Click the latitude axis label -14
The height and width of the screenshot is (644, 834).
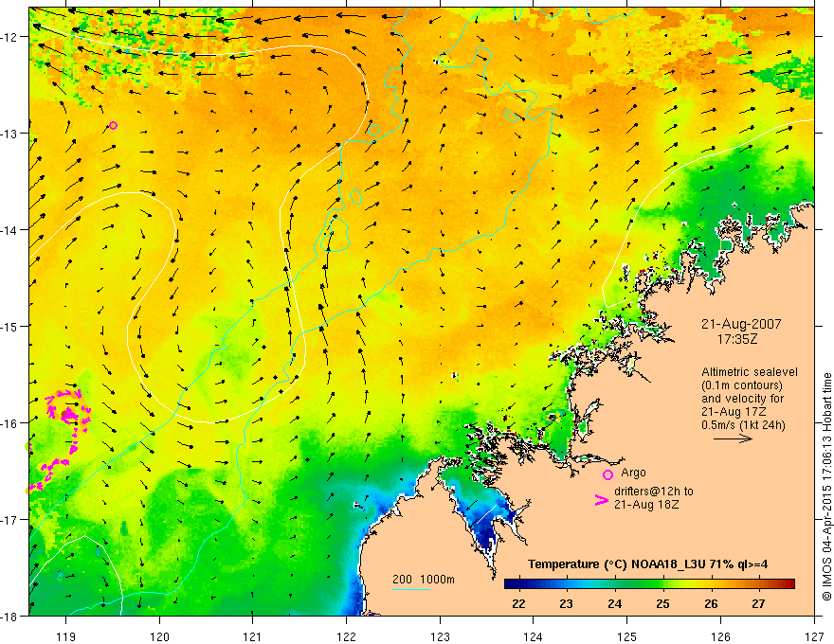coord(10,230)
